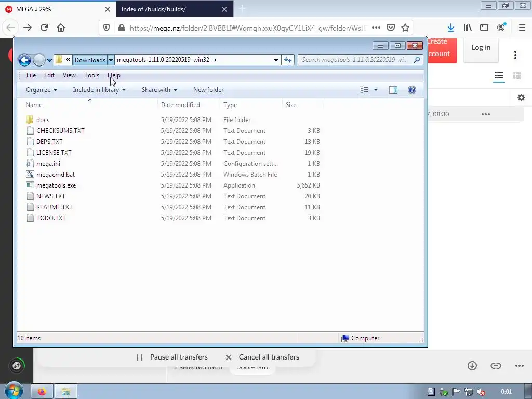Screen dimensions: 532x399
Task: Click the search magnifier icon in Explorer
Action: coord(417,60)
